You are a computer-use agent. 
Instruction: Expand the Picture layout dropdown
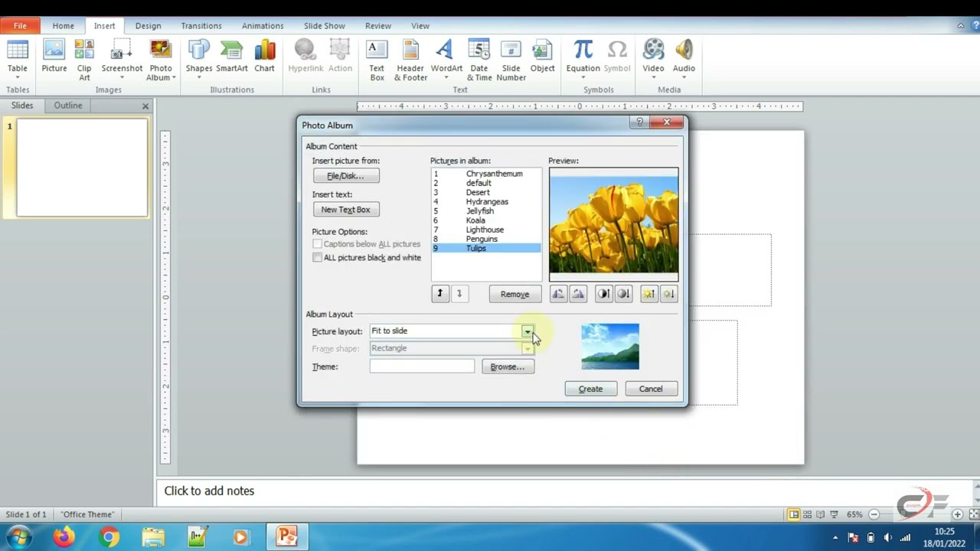tap(528, 331)
